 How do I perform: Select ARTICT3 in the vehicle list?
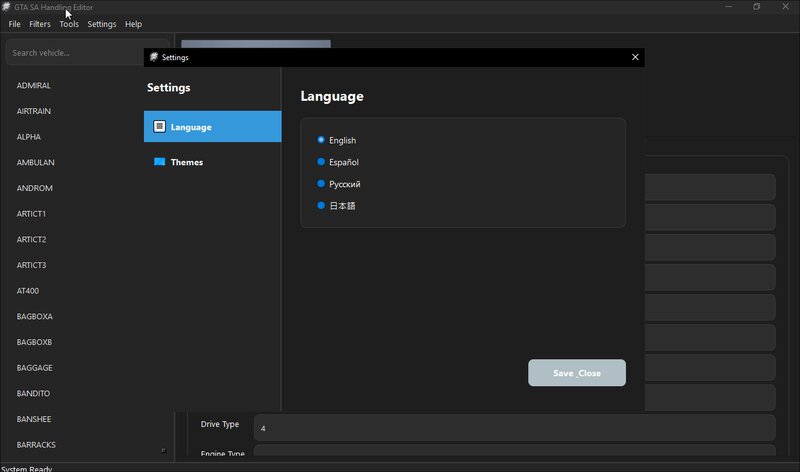click(x=31, y=265)
